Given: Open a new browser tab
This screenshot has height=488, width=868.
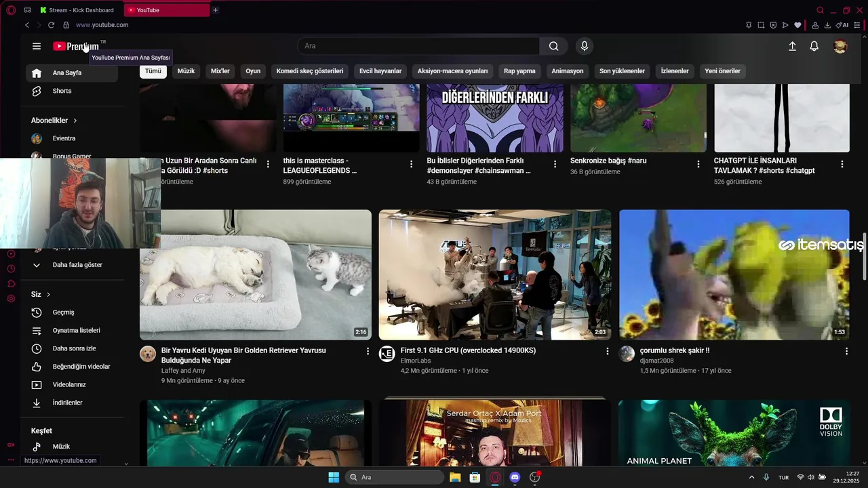Looking at the screenshot, I should pos(216,10).
